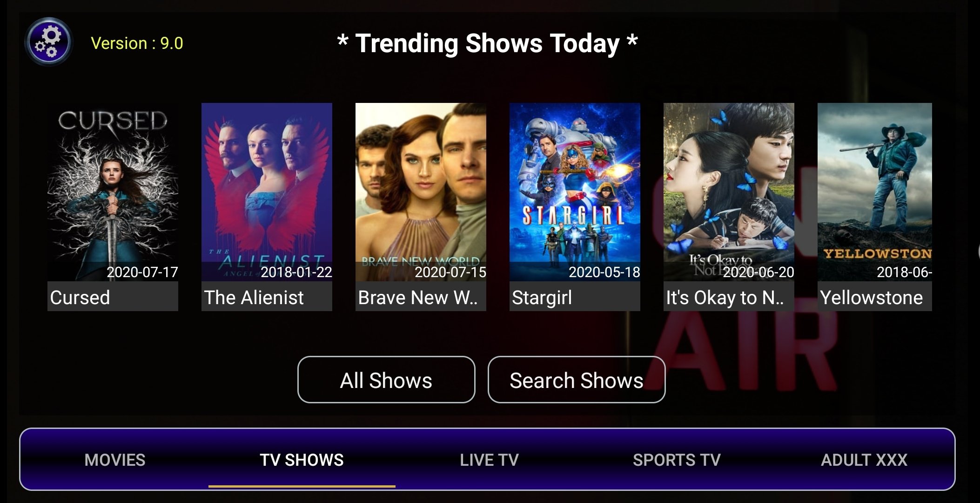Click the All Shows button
Viewport: 980px width, 503px height.
tap(386, 380)
